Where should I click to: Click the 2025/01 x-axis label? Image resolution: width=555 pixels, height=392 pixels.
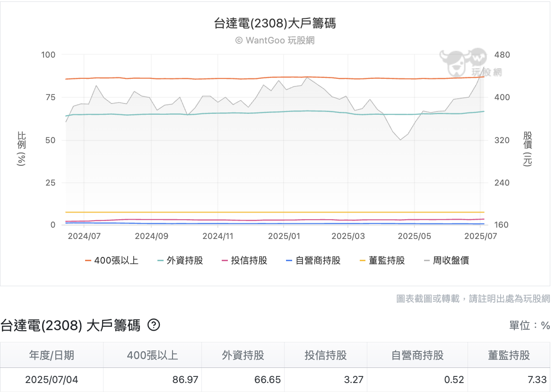284,236
